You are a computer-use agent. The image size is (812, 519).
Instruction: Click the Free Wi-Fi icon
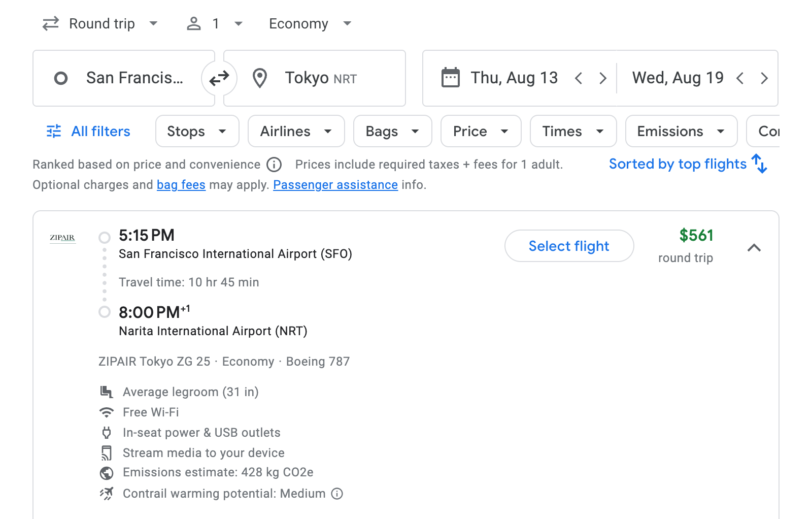[x=107, y=412]
